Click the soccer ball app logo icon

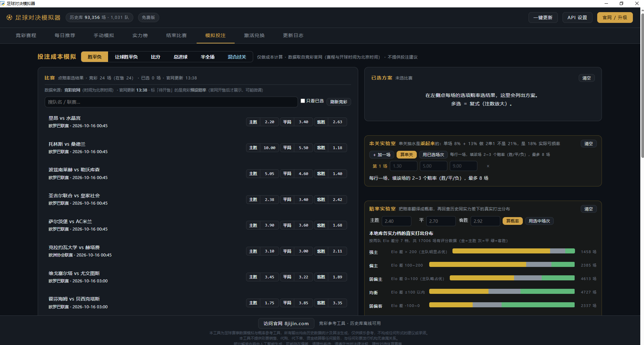click(x=9, y=18)
